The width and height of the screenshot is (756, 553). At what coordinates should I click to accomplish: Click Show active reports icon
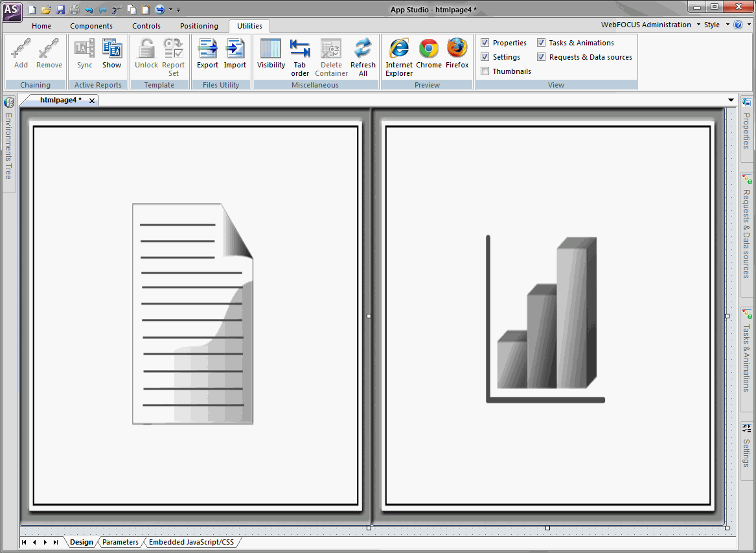(x=112, y=54)
